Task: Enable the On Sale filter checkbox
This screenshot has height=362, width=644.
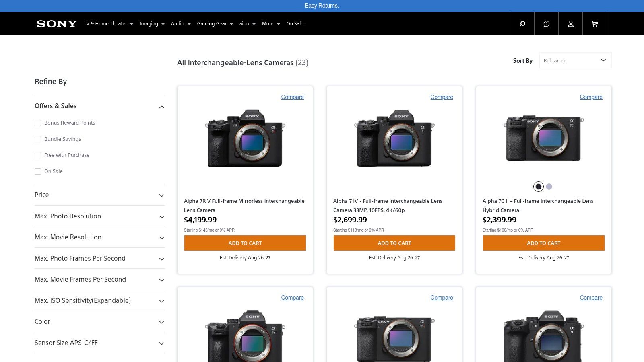Action: (x=38, y=171)
